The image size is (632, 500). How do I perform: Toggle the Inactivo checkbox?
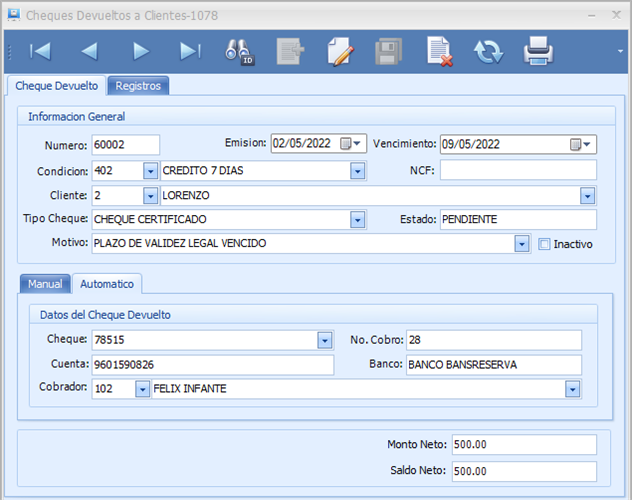click(x=544, y=243)
